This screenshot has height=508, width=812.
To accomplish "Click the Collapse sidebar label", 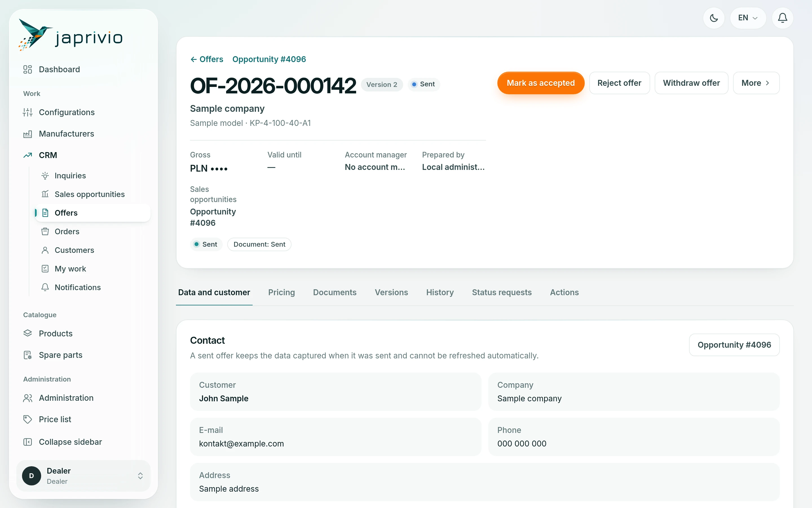I will point(70,442).
